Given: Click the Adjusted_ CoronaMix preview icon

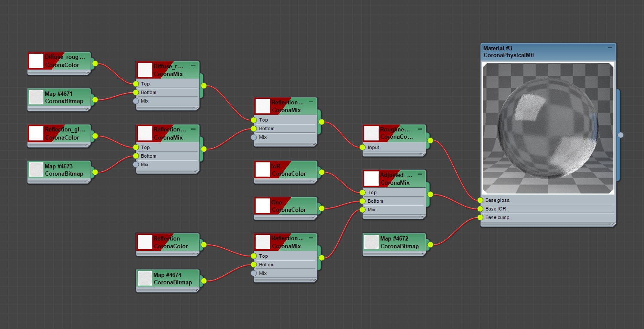Looking at the screenshot, I should (x=371, y=179).
